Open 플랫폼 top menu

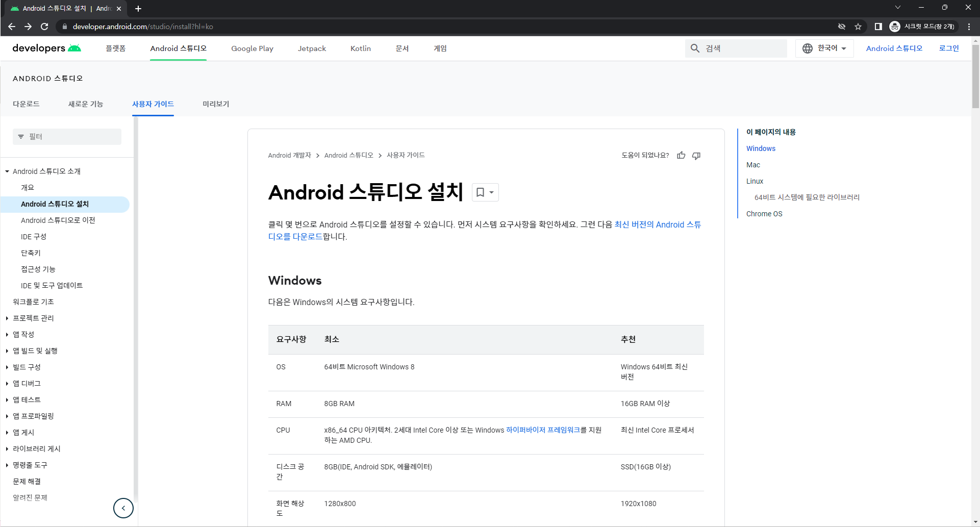pyautogui.click(x=115, y=48)
